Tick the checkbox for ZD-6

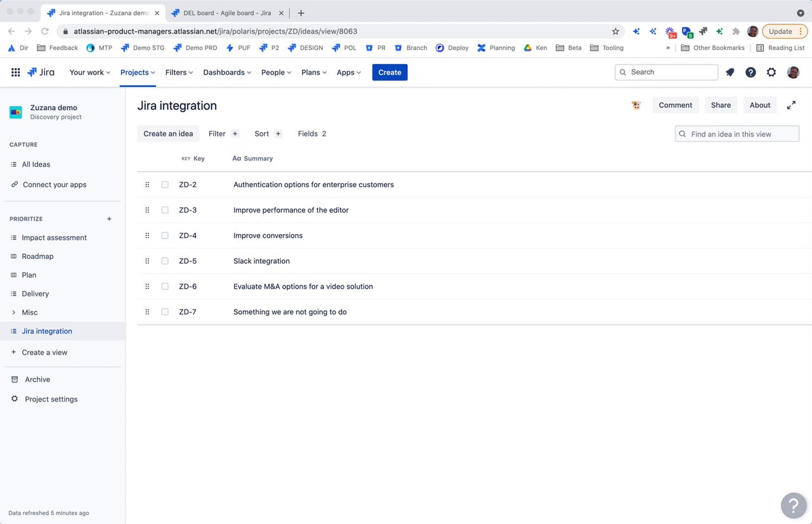tap(165, 286)
